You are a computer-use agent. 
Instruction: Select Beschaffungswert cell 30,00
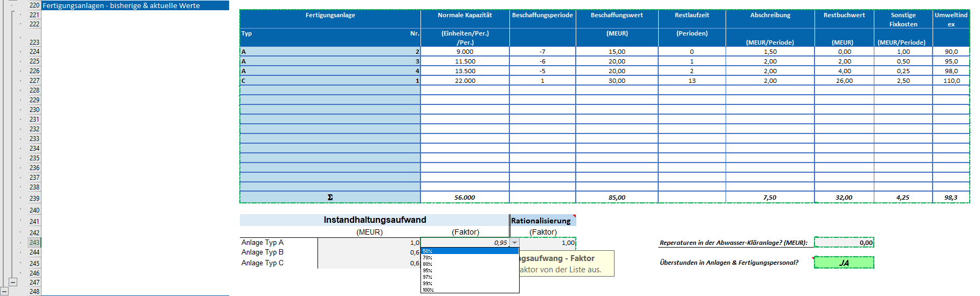tap(617, 81)
